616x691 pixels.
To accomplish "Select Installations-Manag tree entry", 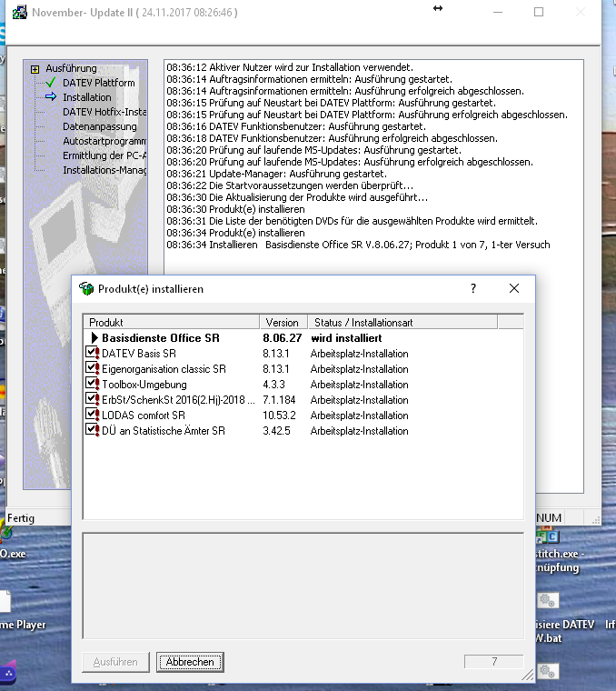I will 104,170.
